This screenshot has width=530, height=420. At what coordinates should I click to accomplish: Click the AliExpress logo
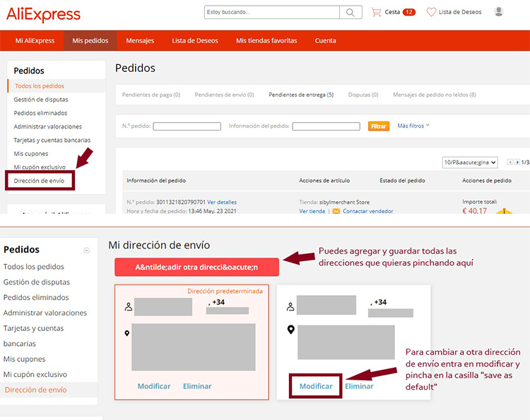[43, 15]
